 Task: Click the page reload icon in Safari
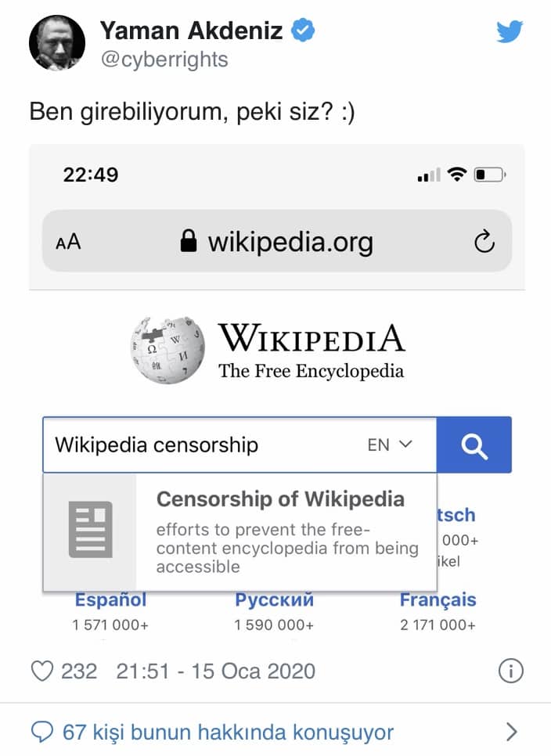point(481,241)
